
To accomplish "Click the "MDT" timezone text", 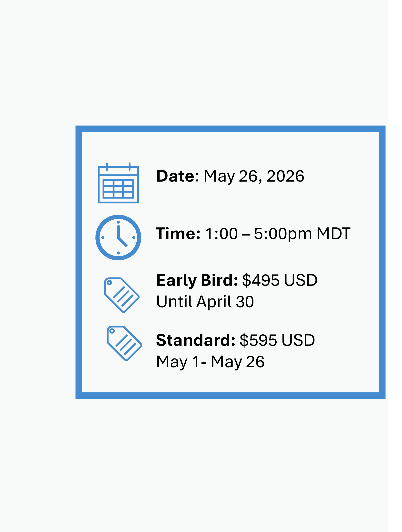I will (x=333, y=234).
